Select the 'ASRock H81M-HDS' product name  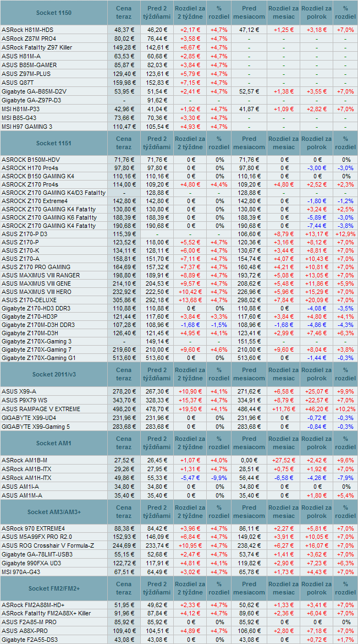[28, 30]
